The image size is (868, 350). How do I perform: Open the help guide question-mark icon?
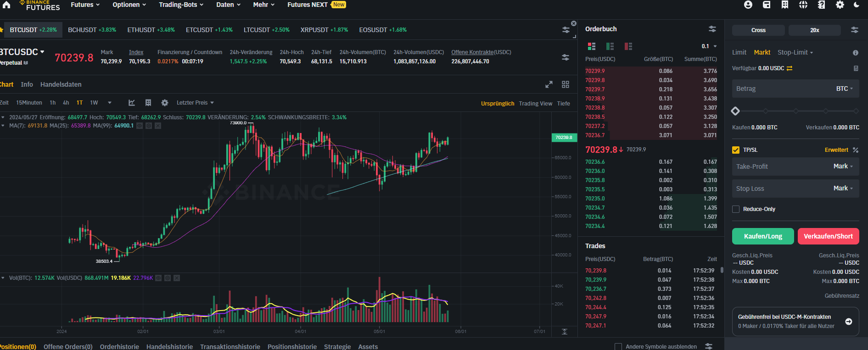pos(821,5)
